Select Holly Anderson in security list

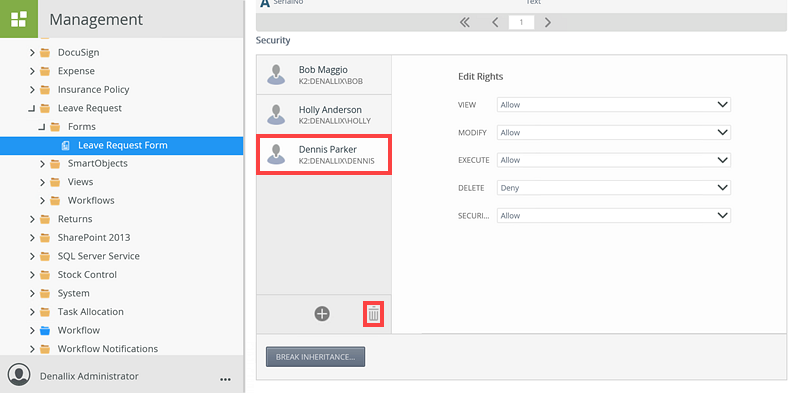click(324, 115)
